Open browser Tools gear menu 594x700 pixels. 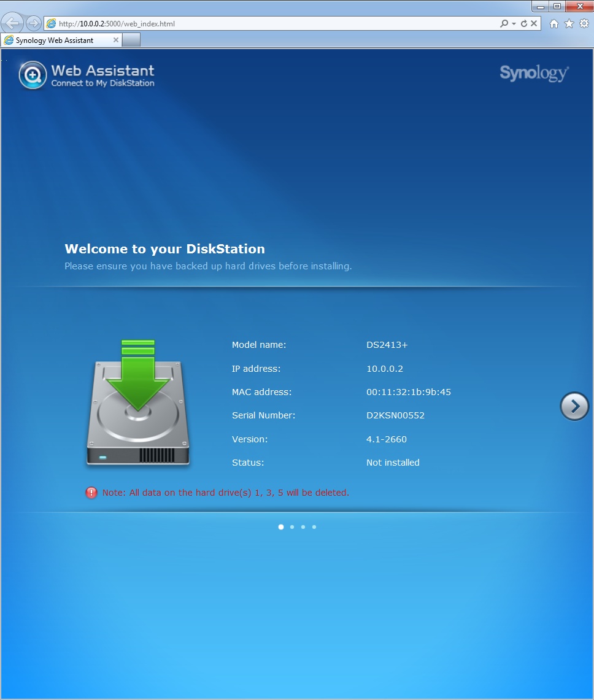(x=584, y=24)
